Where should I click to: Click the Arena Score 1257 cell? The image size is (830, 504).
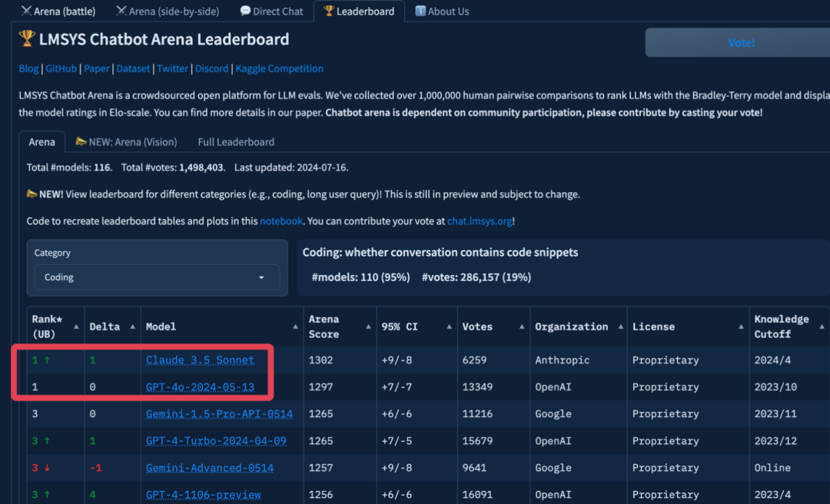click(320, 468)
